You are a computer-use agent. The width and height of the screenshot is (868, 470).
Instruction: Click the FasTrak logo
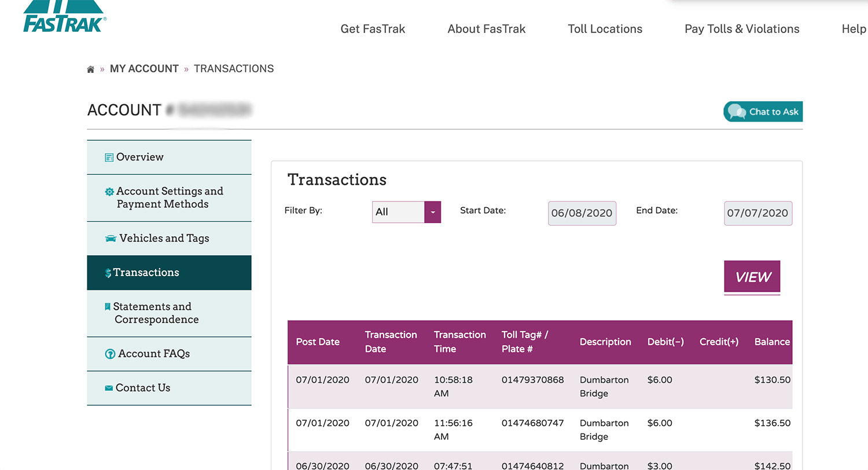click(x=65, y=16)
